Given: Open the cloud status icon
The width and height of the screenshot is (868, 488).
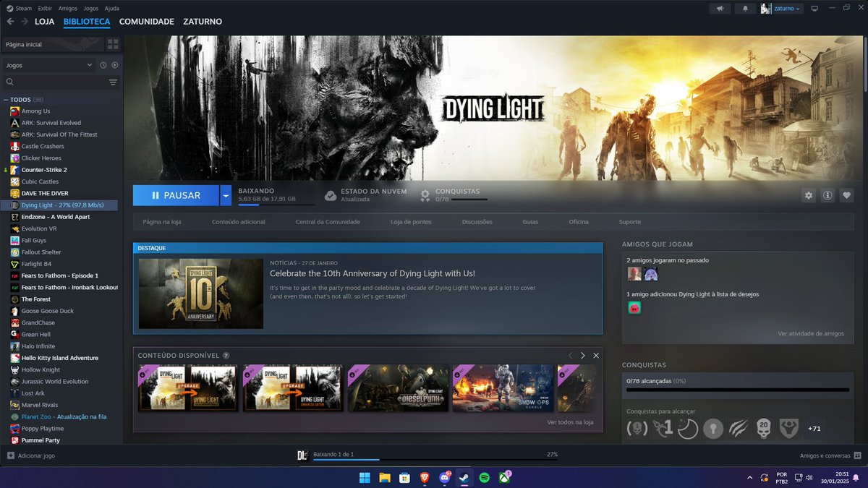Looking at the screenshot, I should (x=331, y=195).
